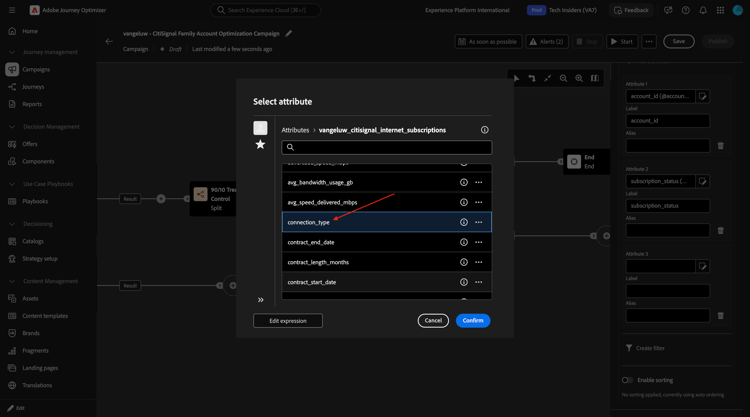Viewport: 750px width, 417px height.
Task: Open the Alerts (2) button
Action: (547, 42)
